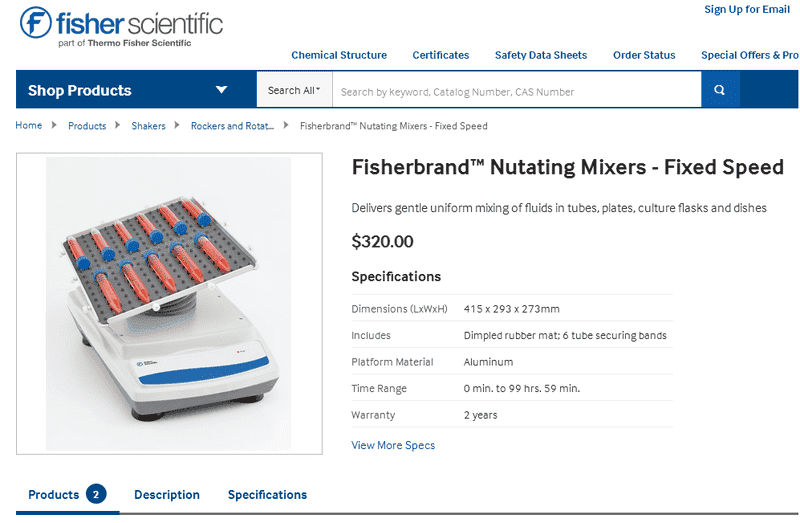Click the nutating mixer product image
Image resolution: width=800 pixels, height=523 pixels.
pos(169,303)
